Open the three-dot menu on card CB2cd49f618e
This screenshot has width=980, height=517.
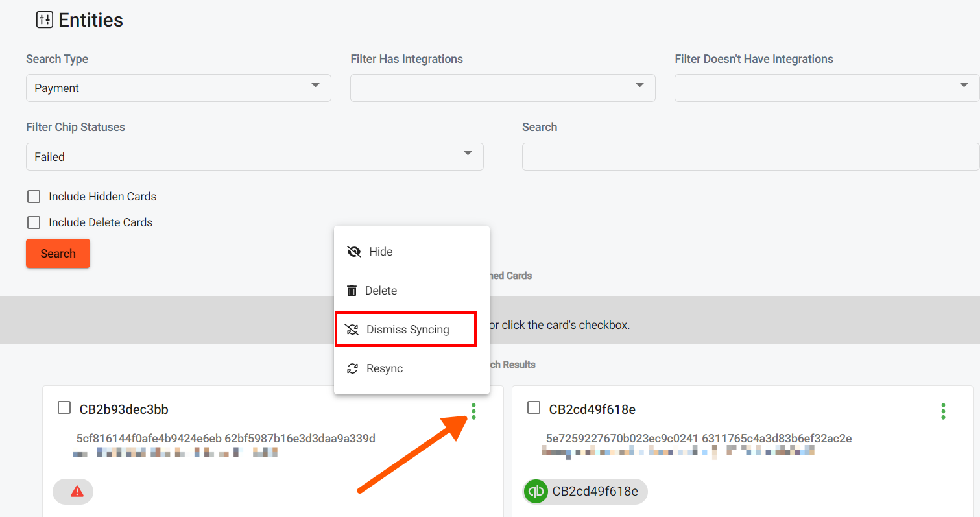(943, 411)
